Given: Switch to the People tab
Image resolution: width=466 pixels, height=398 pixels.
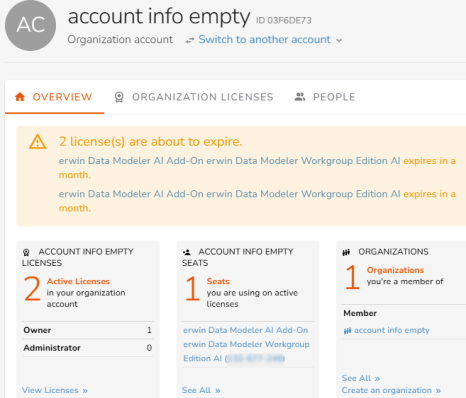Looking at the screenshot, I should tap(325, 97).
